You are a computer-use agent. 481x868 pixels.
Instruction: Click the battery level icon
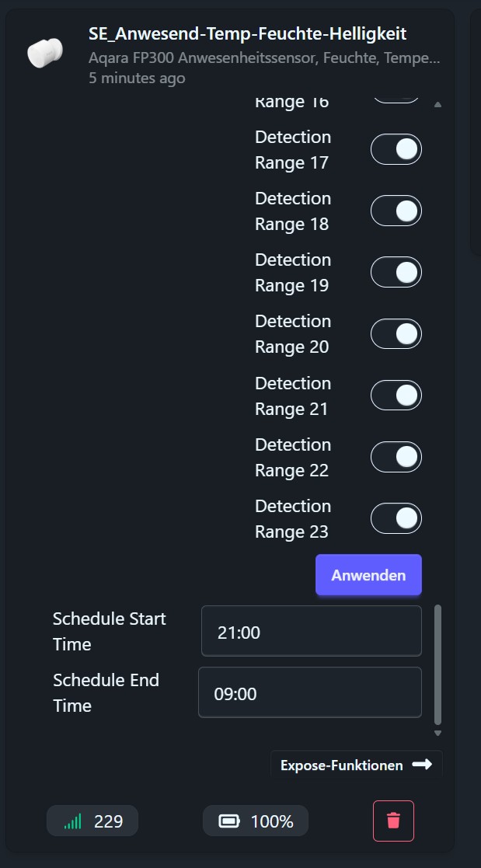(x=229, y=821)
